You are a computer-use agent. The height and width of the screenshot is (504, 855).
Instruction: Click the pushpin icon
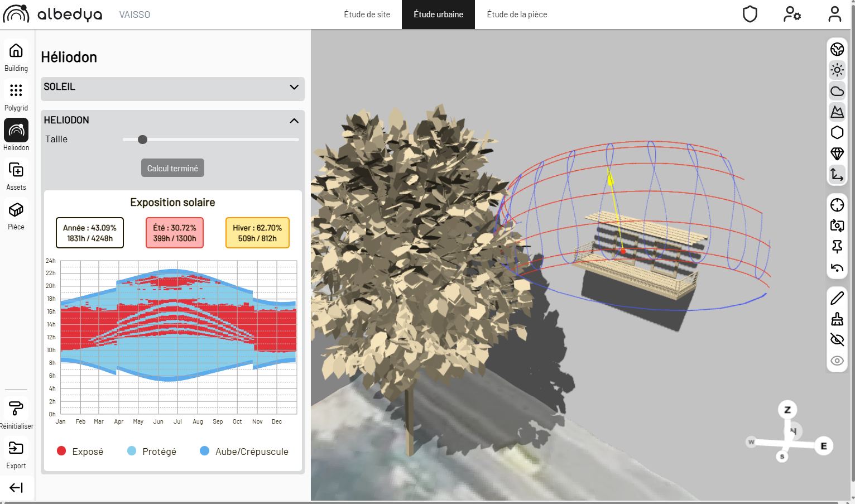click(x=837, y=247)
